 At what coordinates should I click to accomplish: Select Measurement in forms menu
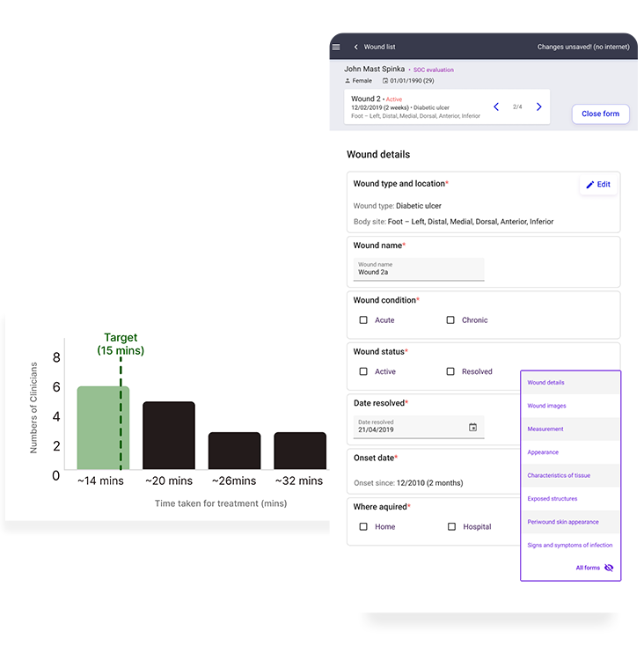tap(570, 429)
